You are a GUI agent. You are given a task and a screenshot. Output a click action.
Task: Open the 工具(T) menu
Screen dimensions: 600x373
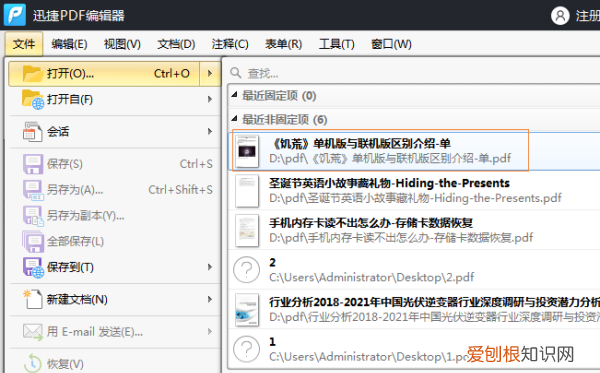point(337,44)
